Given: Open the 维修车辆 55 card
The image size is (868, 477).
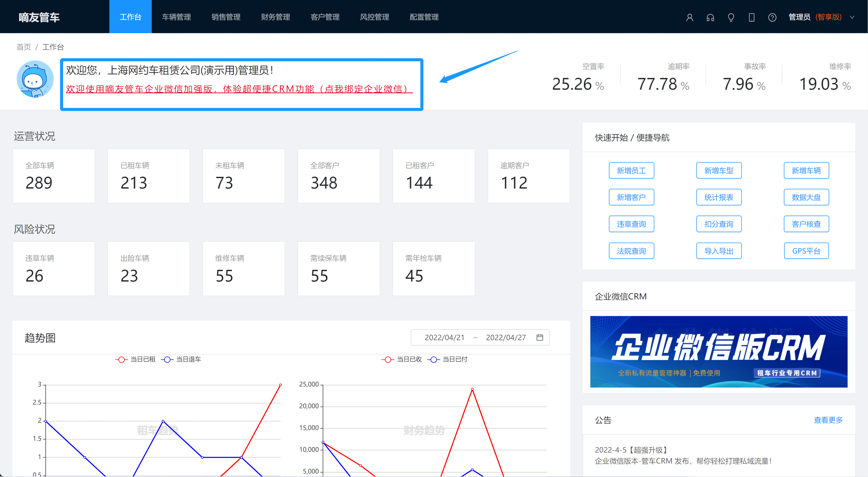Looking at the screenshot, I should coord(244,269).
